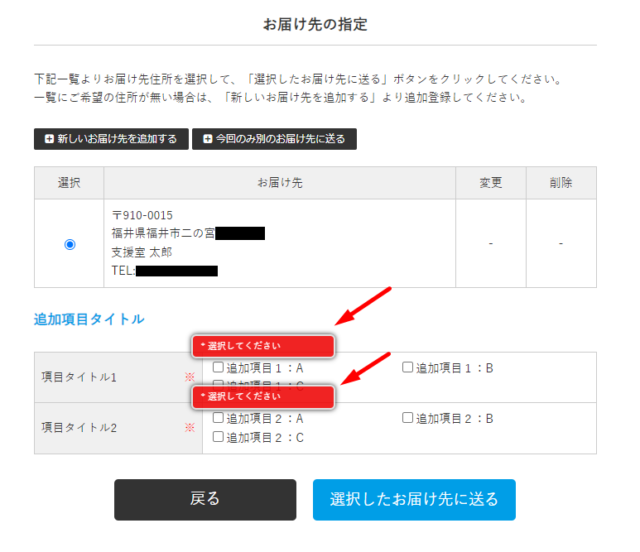This screenshot has width=640, height=552.
Task: Click the 削除 column header
Action: coord(561,183)
